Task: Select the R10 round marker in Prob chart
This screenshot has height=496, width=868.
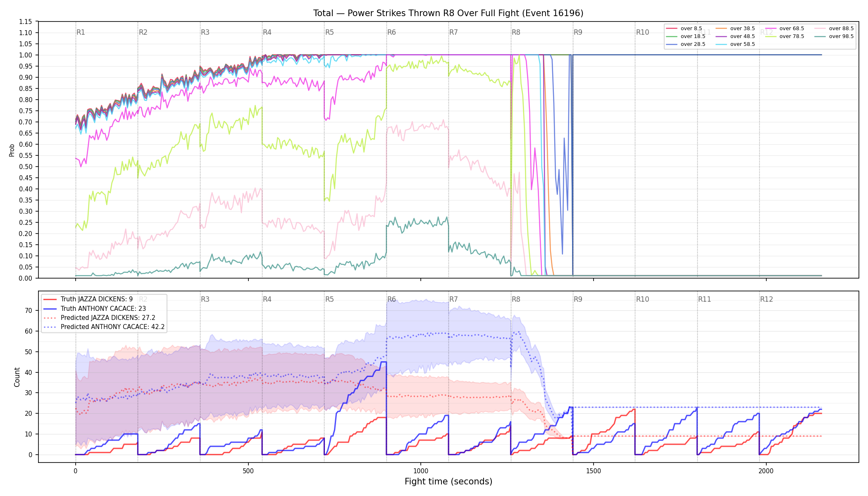Action: click(x=642, y=32)
